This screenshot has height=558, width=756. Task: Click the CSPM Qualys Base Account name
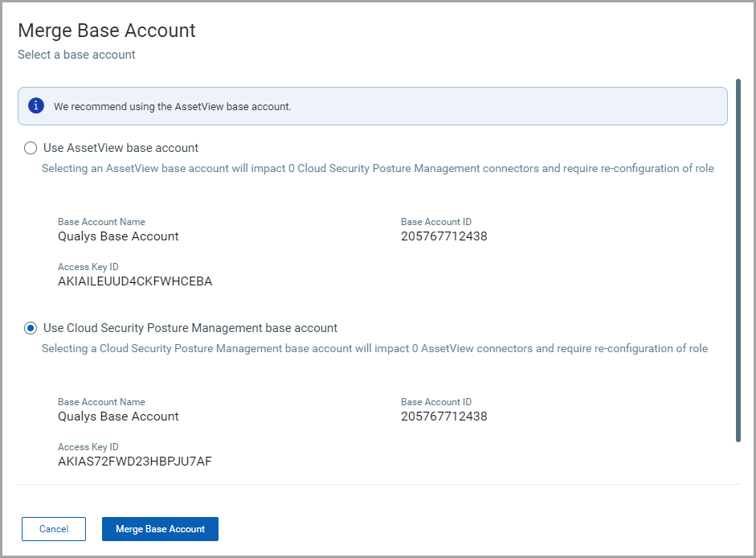[118, 416]
